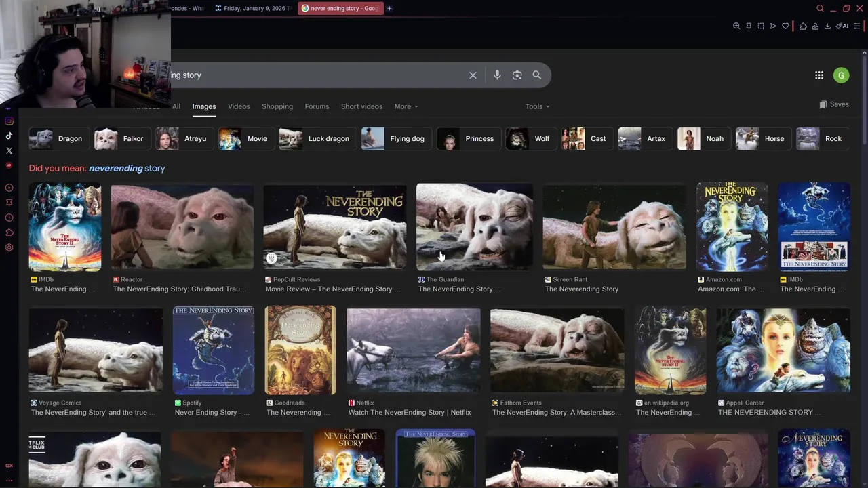Open the PopCult Reviews movie review thumbnail
This screenshot has width=868, height=488.
coord(335,227)
